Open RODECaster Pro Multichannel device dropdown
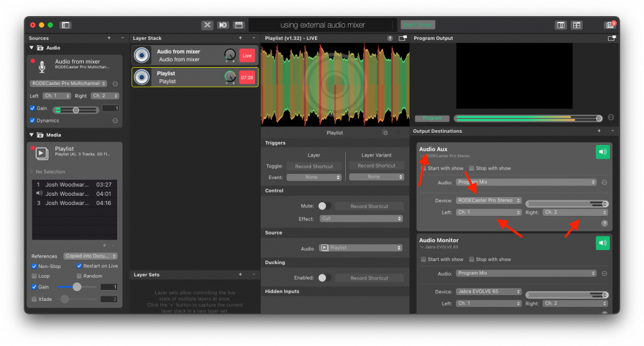The image size is (644, 346). [68, 83]
